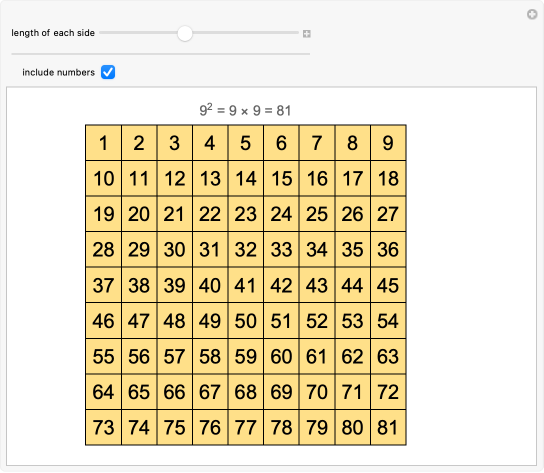Click the slider track right of the thumb
544x473 pixels.
(x=245, y=33)
